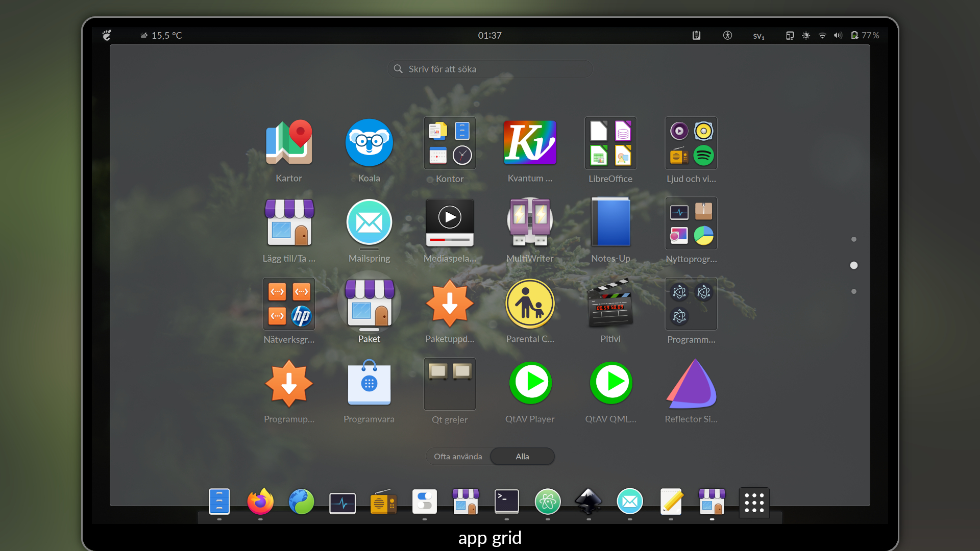Open the clipboard indicator in top bar

point(696,35)
